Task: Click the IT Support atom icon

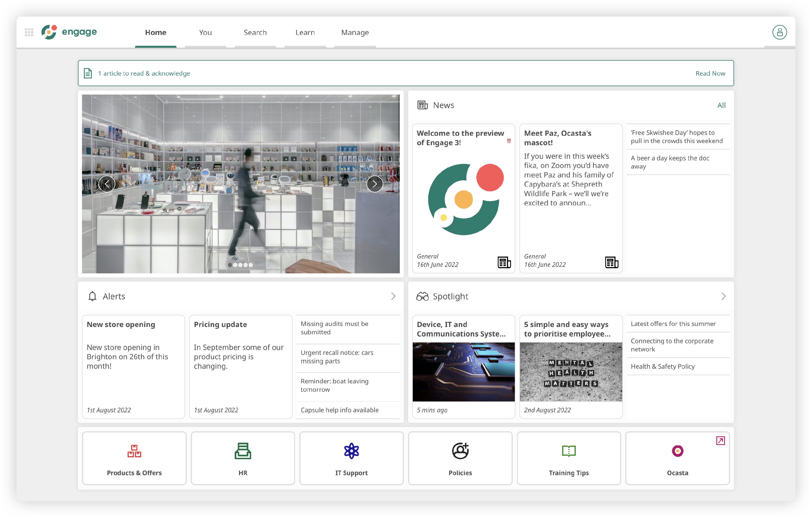Action: [x=351, y=451]
